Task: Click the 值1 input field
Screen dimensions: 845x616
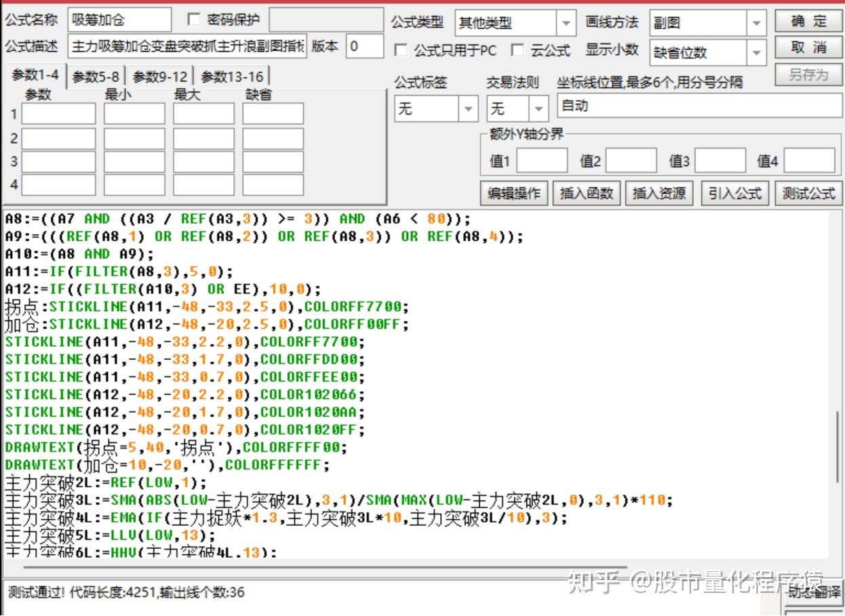Action: 542,161
